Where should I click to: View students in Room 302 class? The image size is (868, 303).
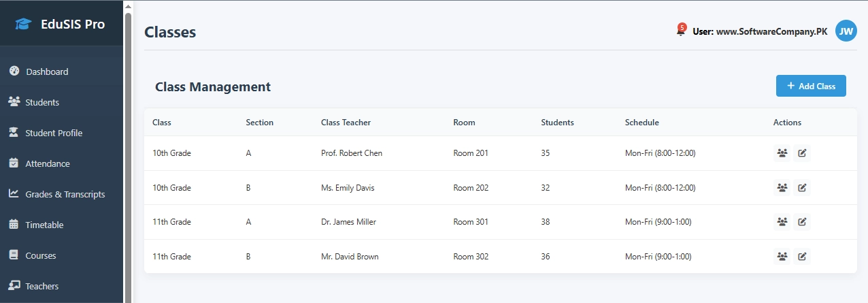(x=782, y=257)
